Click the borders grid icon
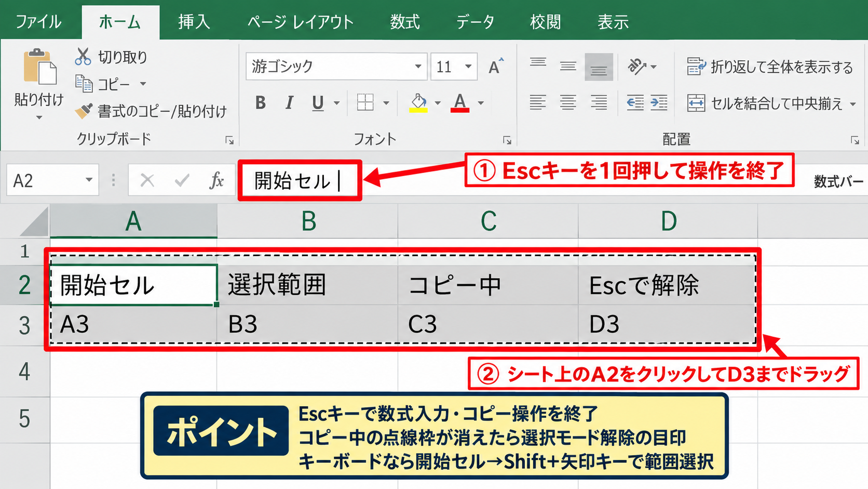868x489 pixels. point(365,102)
